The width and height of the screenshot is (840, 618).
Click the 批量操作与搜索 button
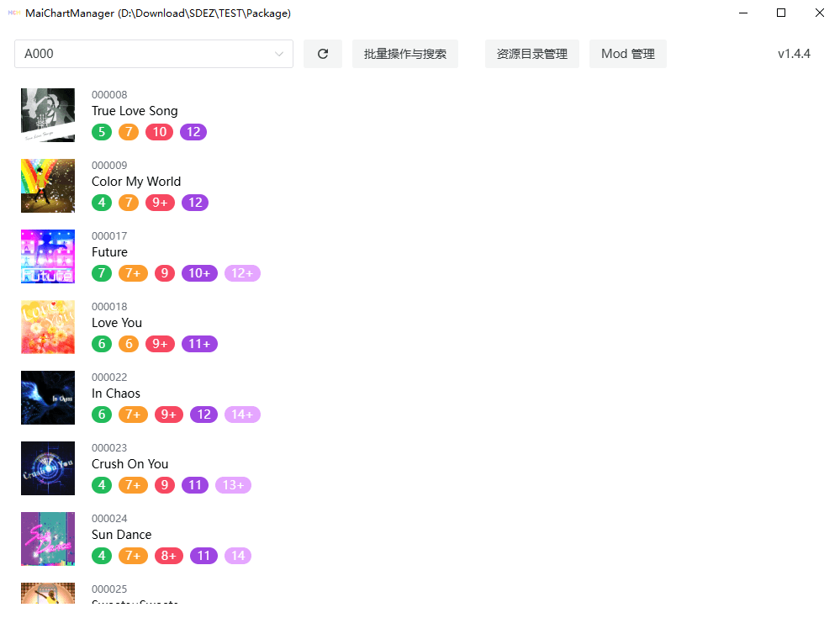pos(405,54)
